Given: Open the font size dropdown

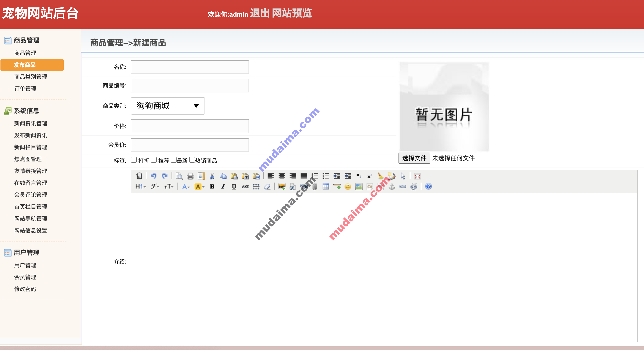Looking at the screenshot, I should (169, 186).
